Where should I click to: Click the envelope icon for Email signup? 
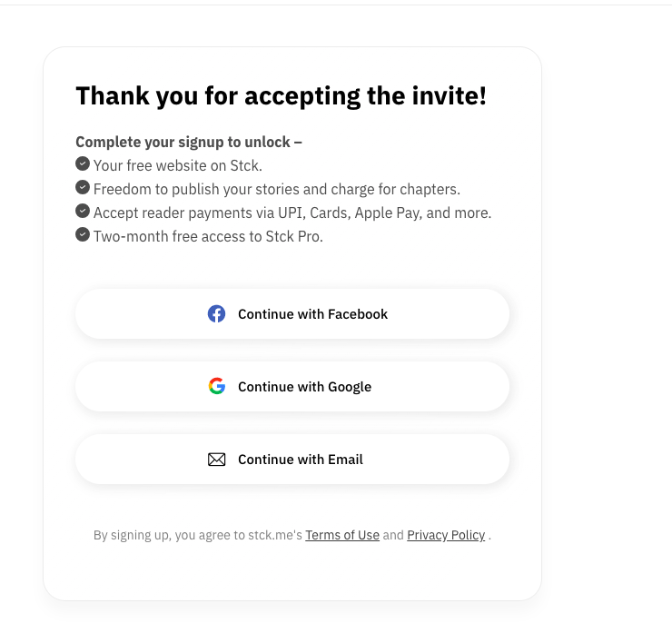(x=216, y=460)
